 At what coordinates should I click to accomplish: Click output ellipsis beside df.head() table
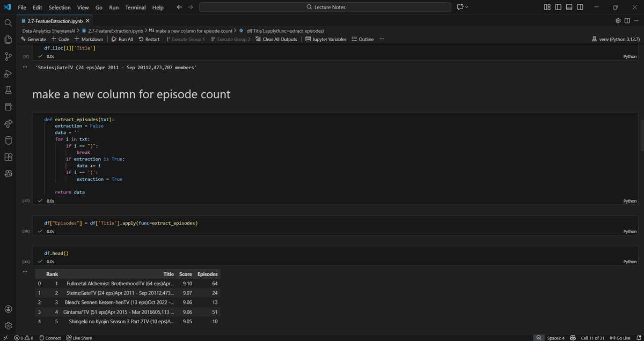(x=24, y=272)
